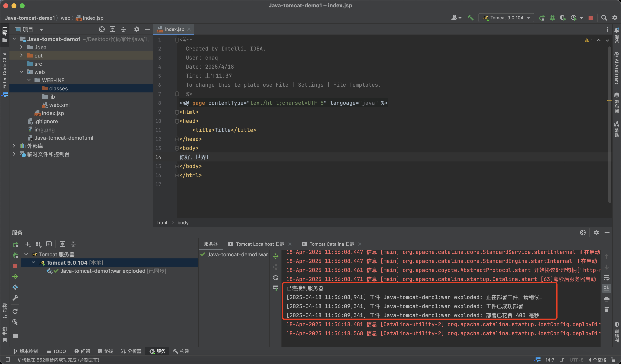
Task: Select web.xml file in project tree
Action: pyautogui.click(x=59, y=105)
